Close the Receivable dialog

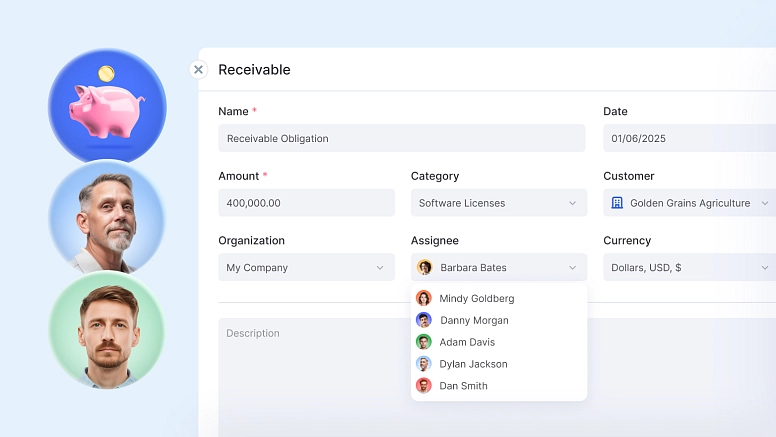(x=198, y=70)
